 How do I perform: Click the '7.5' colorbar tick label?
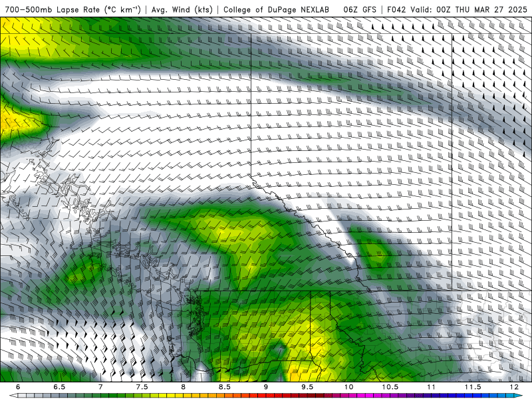tap(142, 387)
